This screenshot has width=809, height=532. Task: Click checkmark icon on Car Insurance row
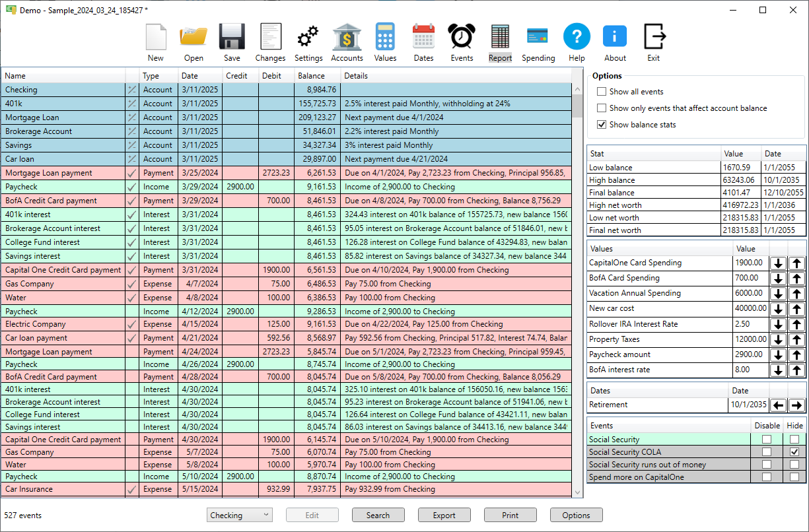132,490
